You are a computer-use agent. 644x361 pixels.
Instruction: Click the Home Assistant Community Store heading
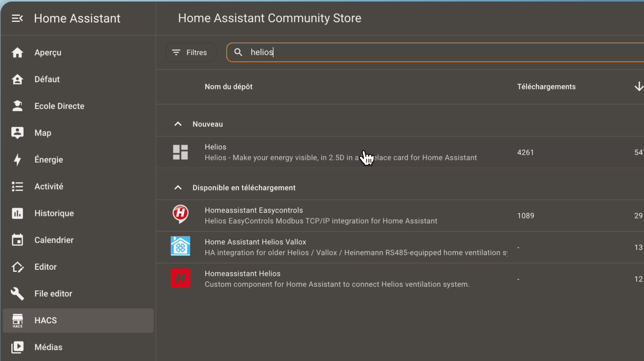pyautogui.click(x=270, y=18)
